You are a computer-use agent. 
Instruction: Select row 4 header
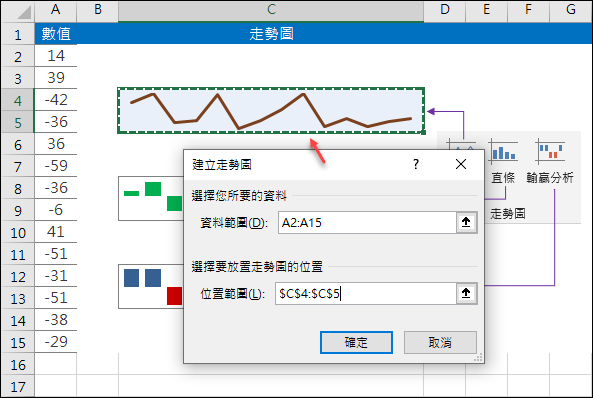click(x=18, y=100)
